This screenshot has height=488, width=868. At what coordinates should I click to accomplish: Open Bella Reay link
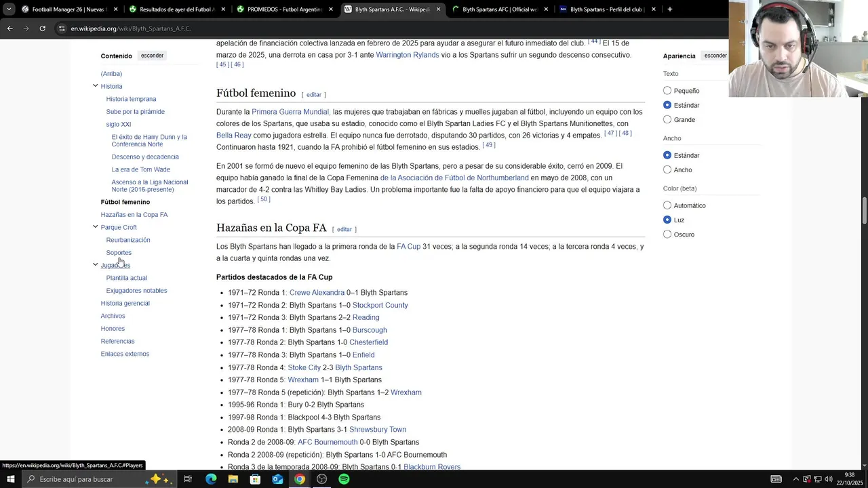(233, 136)
